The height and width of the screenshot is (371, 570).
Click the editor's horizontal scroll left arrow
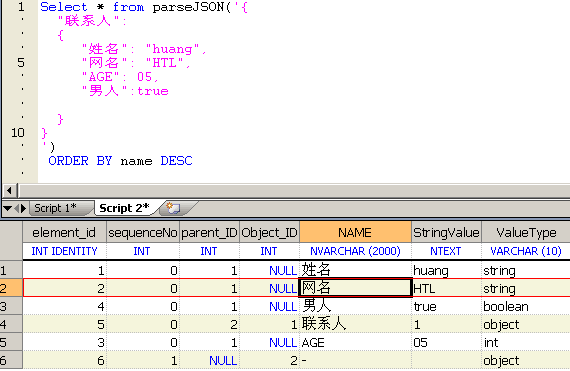pos(9,190)
